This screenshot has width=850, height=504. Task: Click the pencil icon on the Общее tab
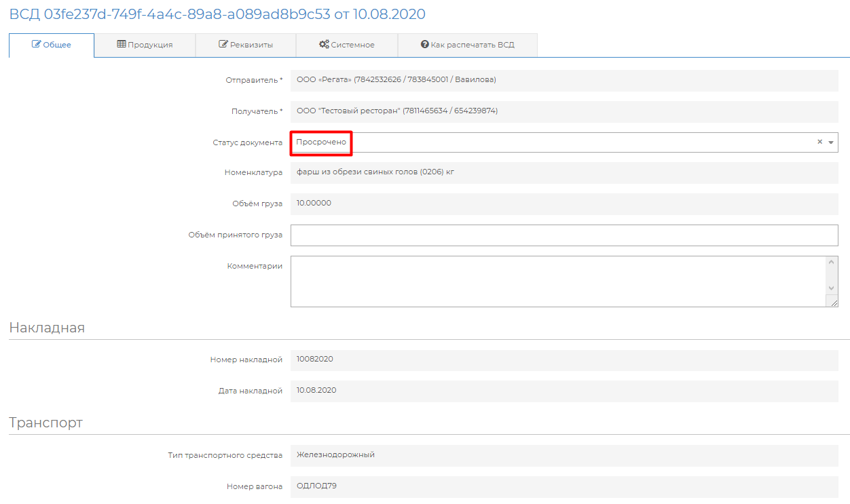[36, 45]
